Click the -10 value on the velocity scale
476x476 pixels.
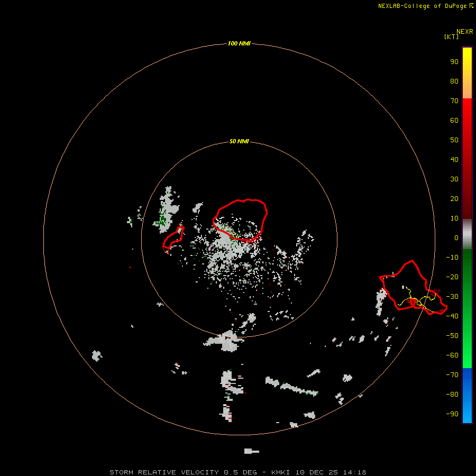click(452, 258)
